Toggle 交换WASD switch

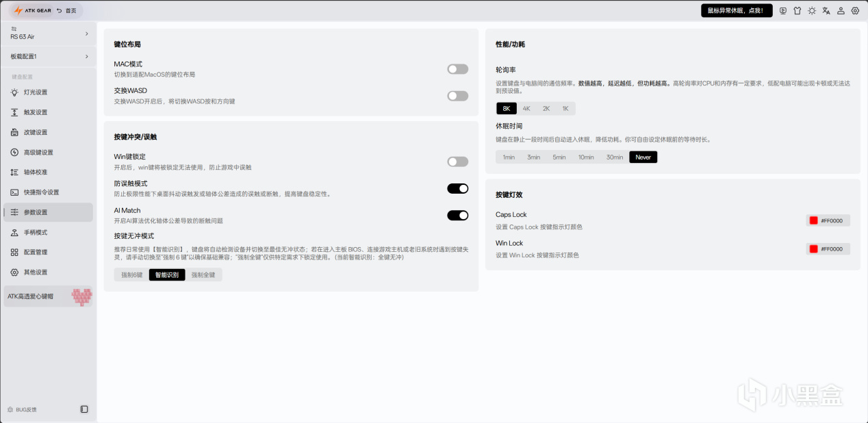[457, 96]
